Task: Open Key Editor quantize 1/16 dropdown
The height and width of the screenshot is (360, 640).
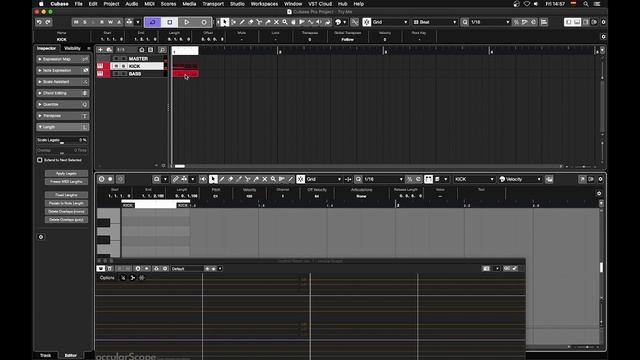Action: click(383, 179)
